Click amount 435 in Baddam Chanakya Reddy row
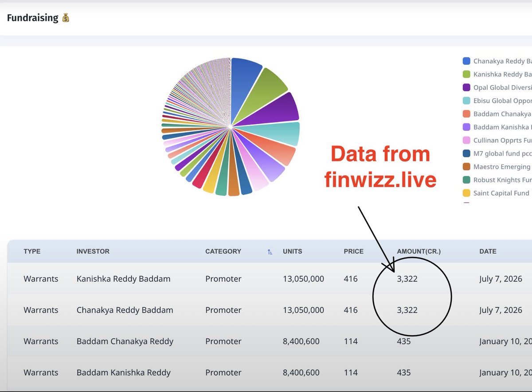 (404, 341)
